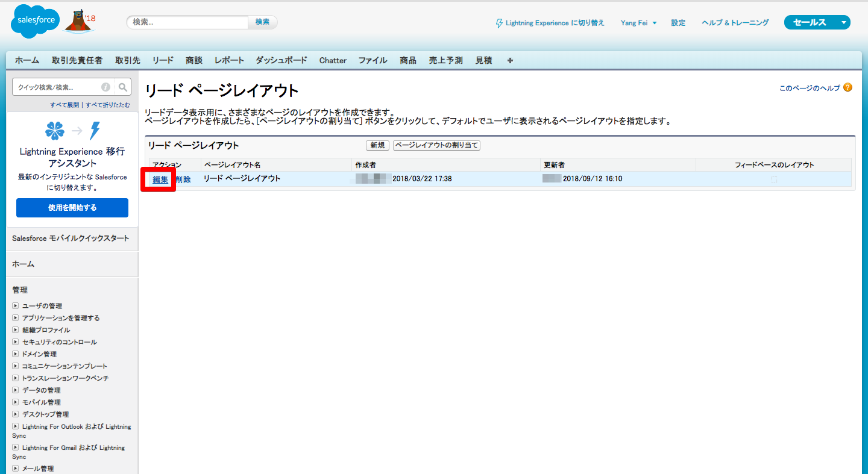The width and height of the screenshot is (868, 474).
Task: Expand Lightning For Gmail node
Action: [x=16, y=447]
